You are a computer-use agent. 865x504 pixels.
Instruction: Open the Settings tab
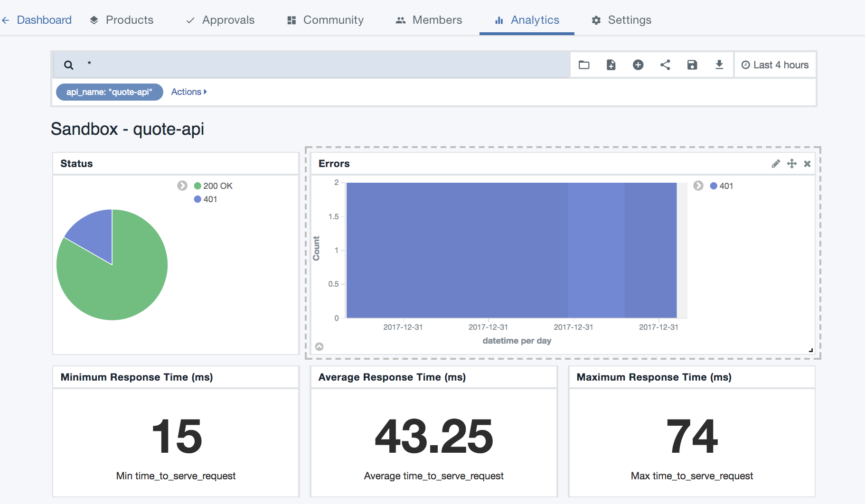[x=621, y=20]
